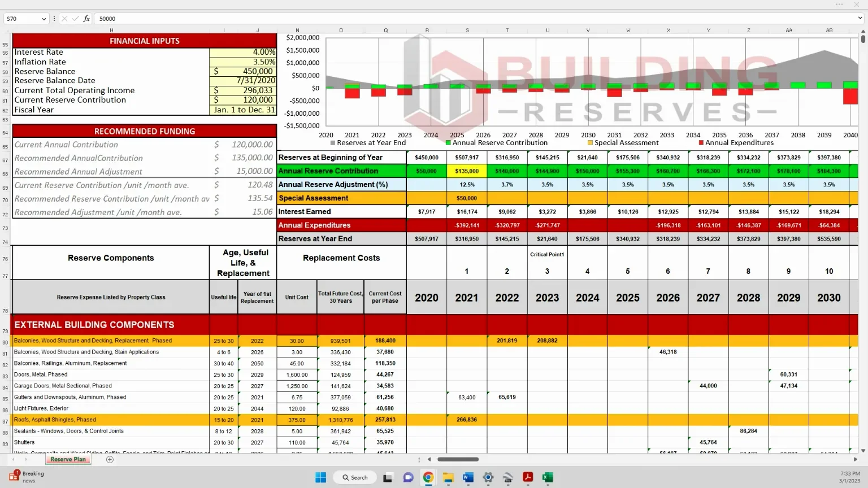868x488 pixels.
Task: Click the formula bar confirm checkmark icon
Action: coord(75,19)
